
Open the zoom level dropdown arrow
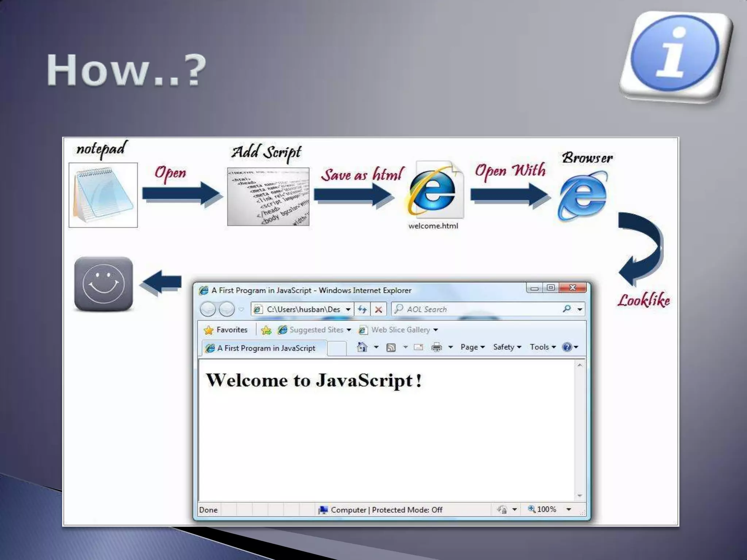pos(569,509)
